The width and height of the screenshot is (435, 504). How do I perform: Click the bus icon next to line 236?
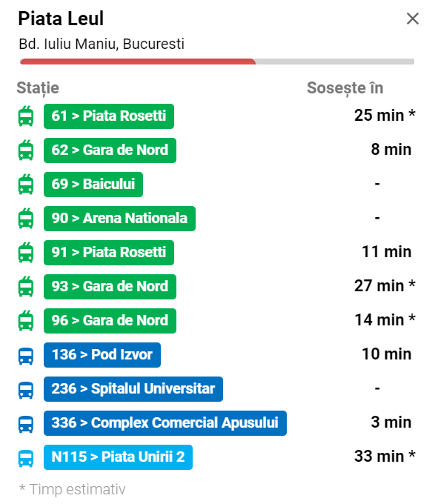tap(26, 390)
